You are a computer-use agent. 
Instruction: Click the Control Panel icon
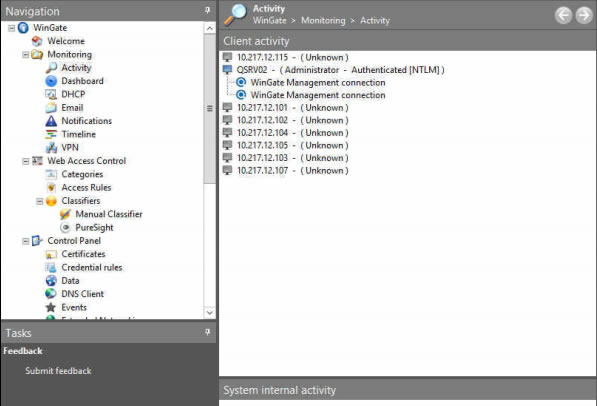(x=37, y=241)
